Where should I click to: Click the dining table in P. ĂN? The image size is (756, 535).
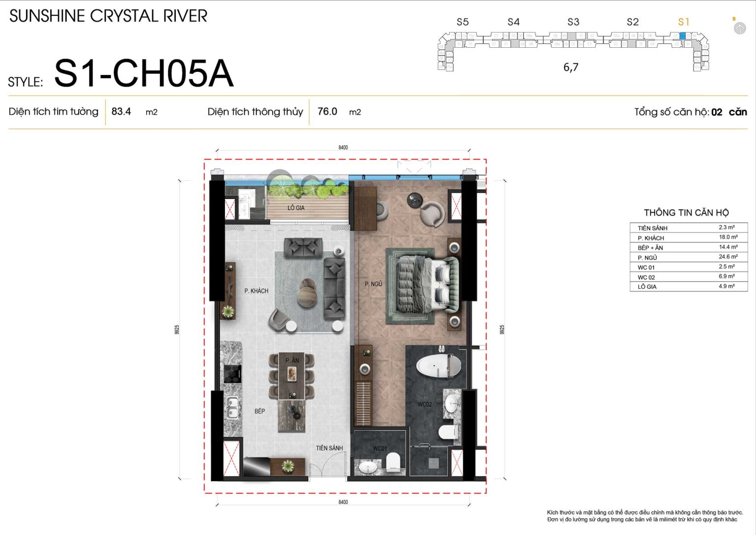(x=291, y=376)
